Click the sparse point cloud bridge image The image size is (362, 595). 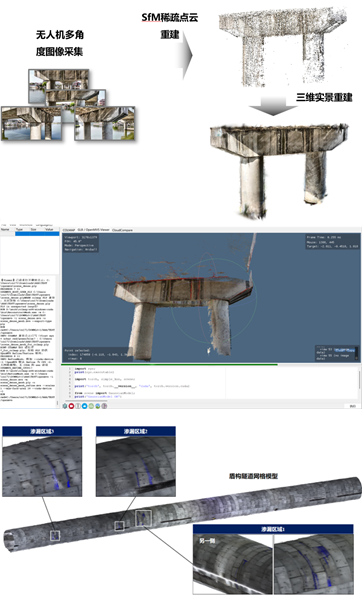[x=283, y=46]
